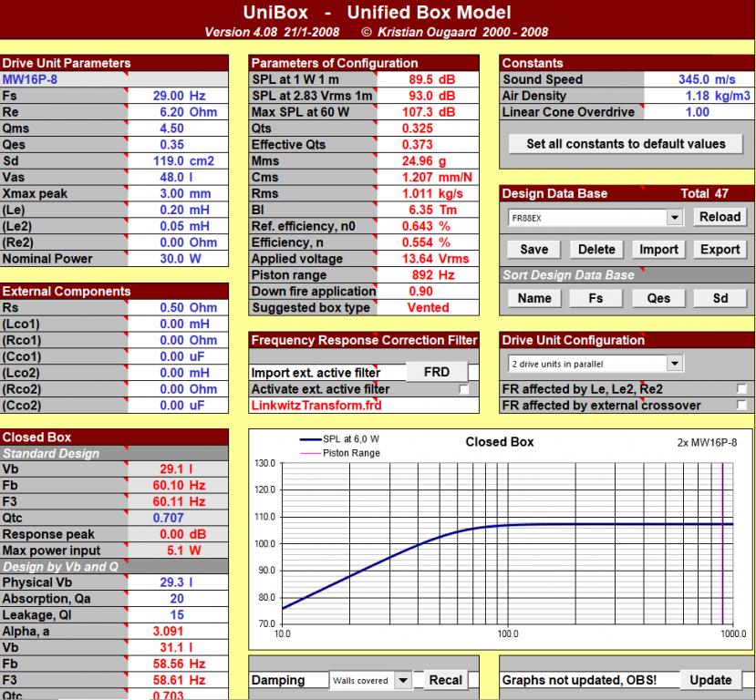The width and height of the screenshot is (756, 700).
Task: Click the Down fire application 0.90 value
Action: [428, 291]
